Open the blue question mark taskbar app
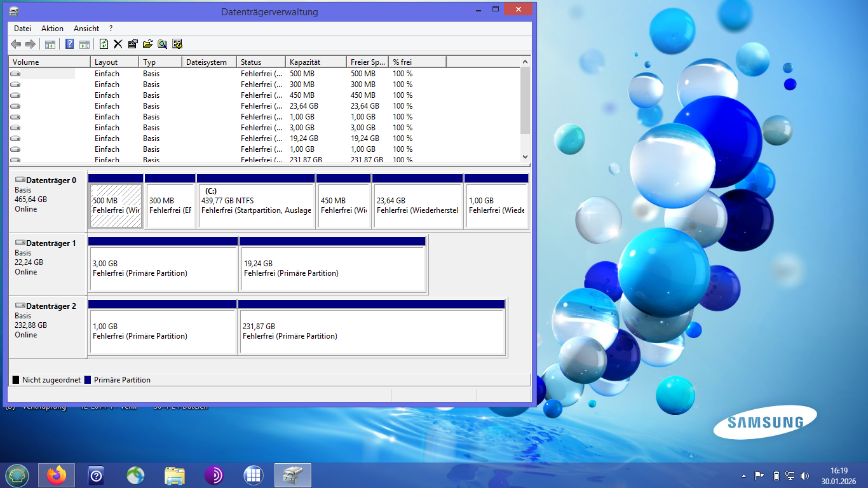The height and width of the screenshot is (488, 868). click(96, 475)
